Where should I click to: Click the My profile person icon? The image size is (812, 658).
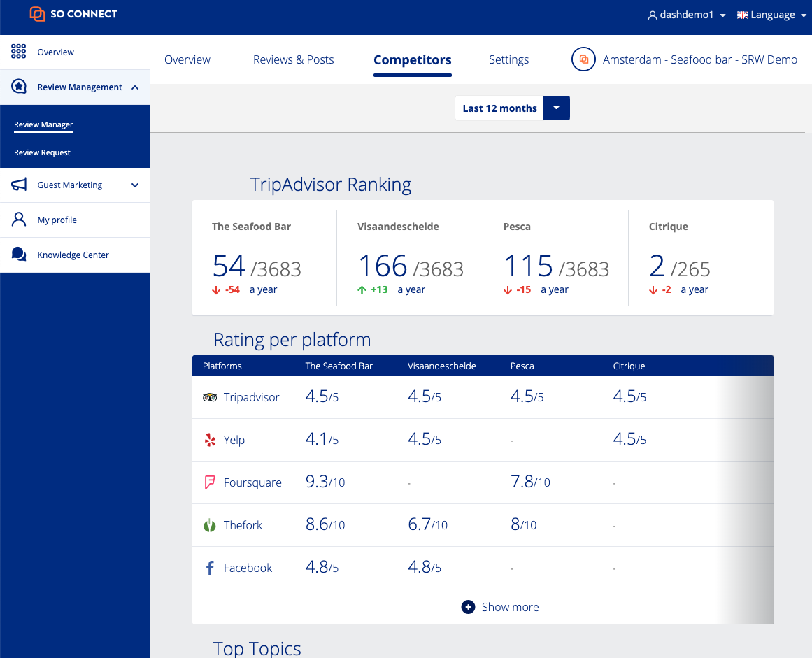click(x=19, y=220)
